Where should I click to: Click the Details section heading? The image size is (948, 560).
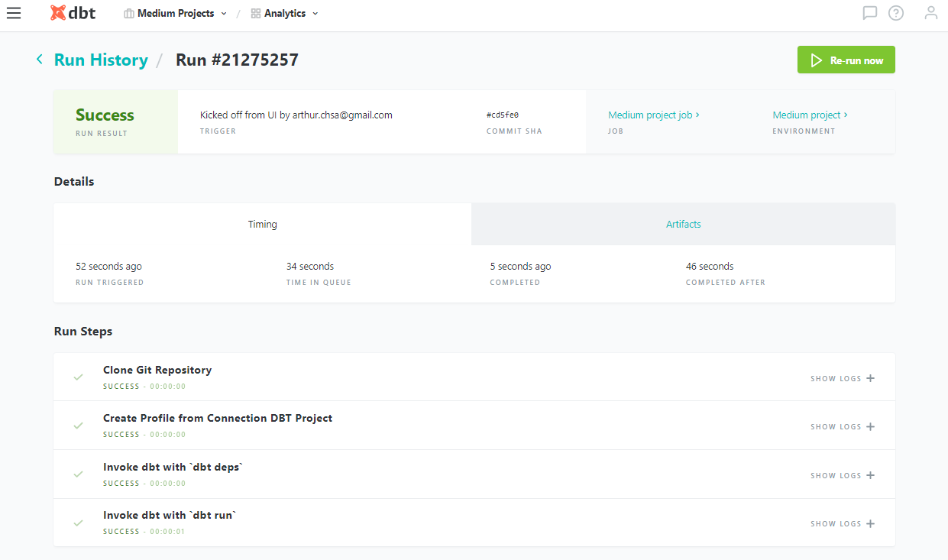pos(74,182)
